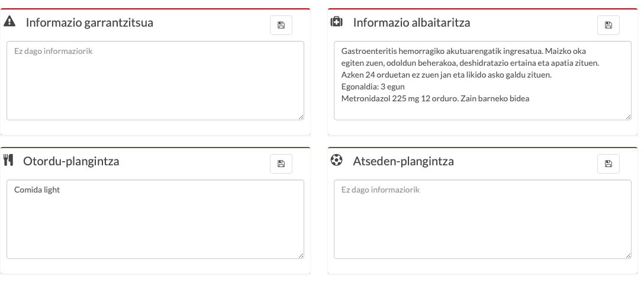The height and width of the screenshot is (285, 644).
Task: Click the warning triangle icon
Action: pyautogui.click(x=9, y=21)
